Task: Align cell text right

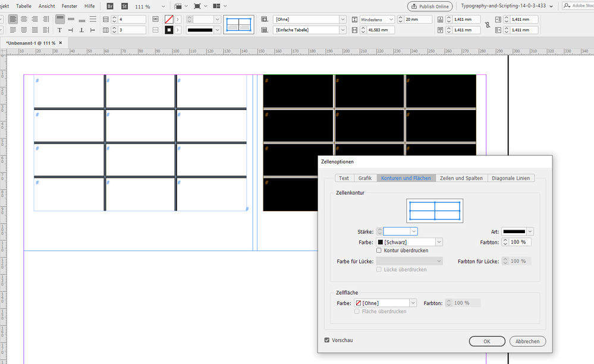Action: (35, 19)
